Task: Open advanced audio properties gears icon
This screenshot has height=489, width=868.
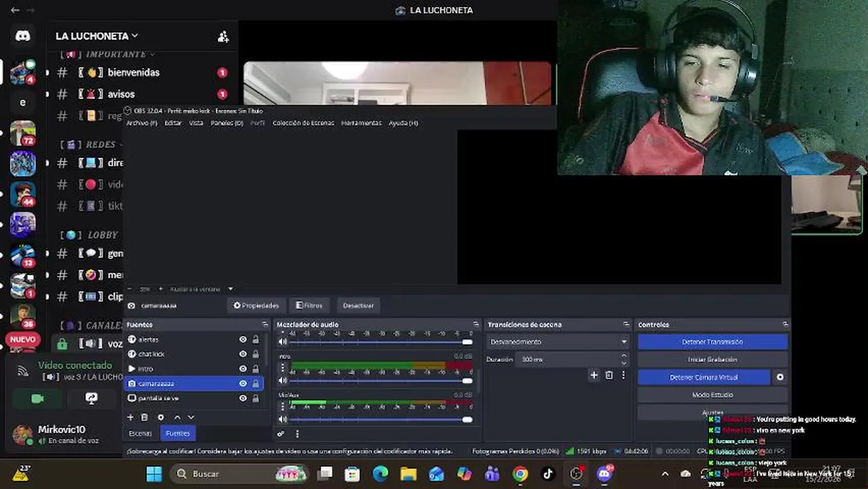Action: (281, 434)
